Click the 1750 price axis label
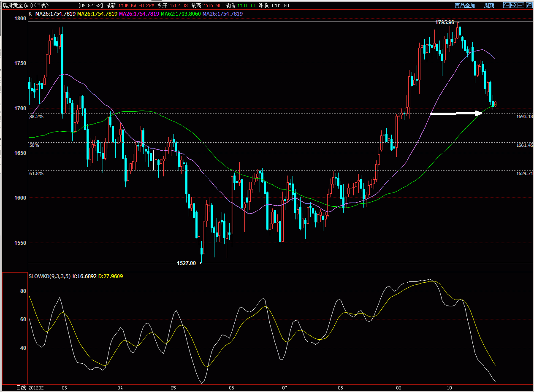The height and width of the screenshot is (392, 534). click(x=20, y=63)
